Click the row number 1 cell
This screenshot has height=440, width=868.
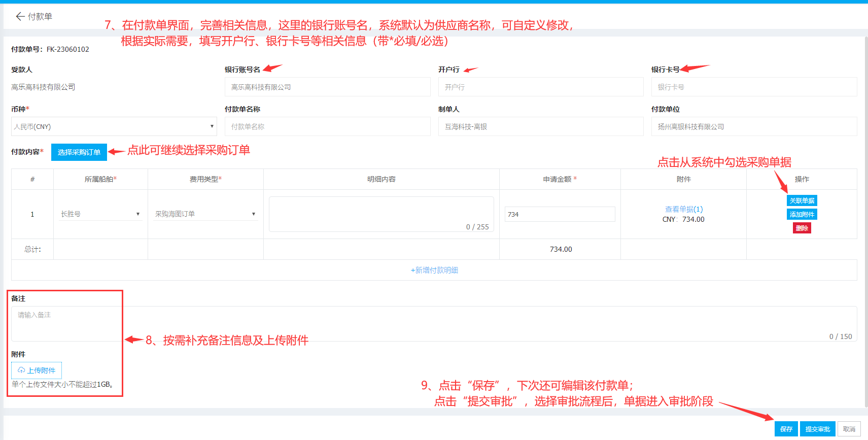(x=32, y=214)
